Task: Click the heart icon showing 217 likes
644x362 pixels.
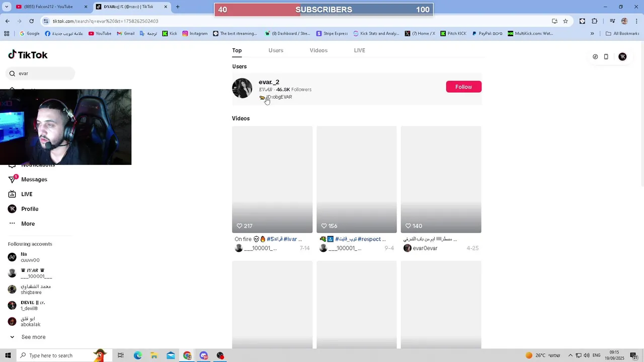Action: tap(239, 226)
